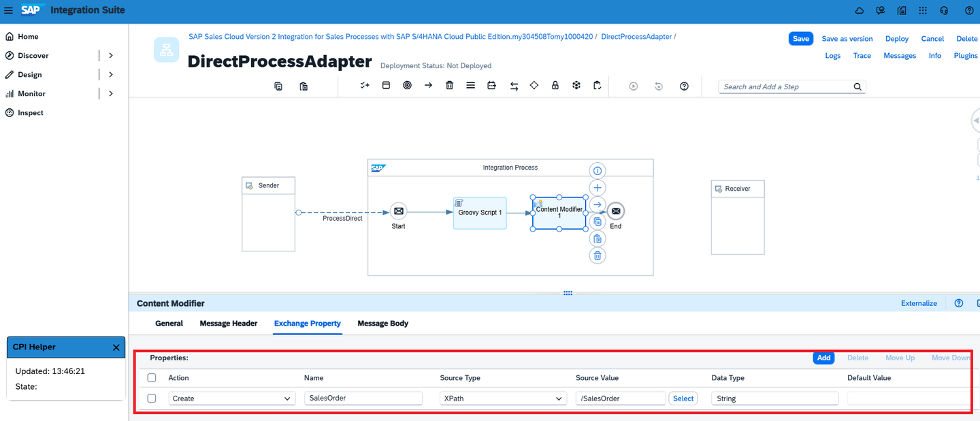
Task: Select the Exchange Property tab
Action: [x=308, y=323]
